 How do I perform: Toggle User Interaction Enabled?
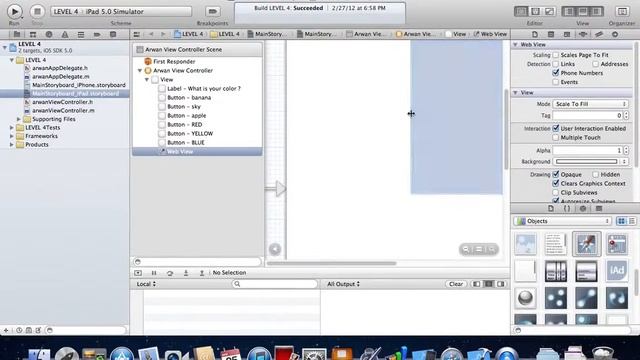tap(555, 128)
